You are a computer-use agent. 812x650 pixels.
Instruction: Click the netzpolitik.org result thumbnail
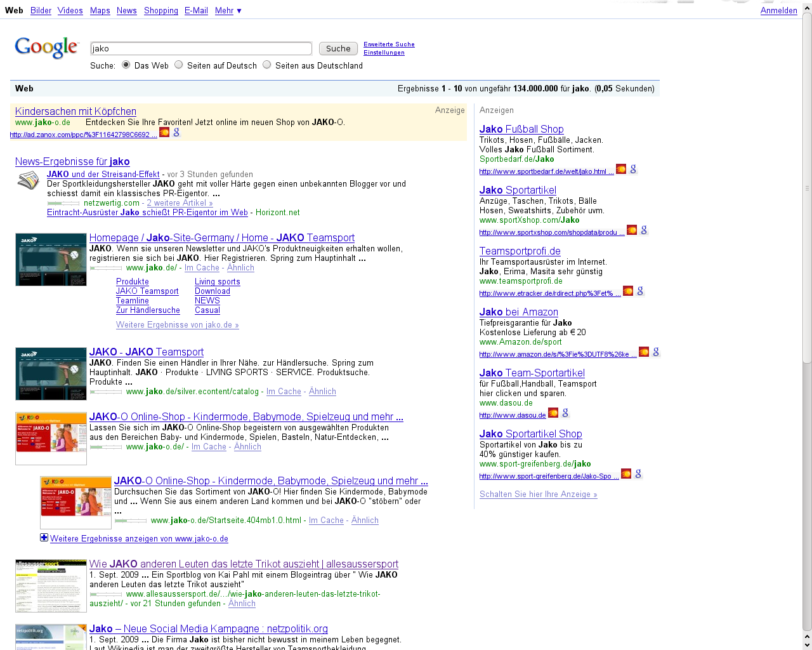[x=51, y=637]
